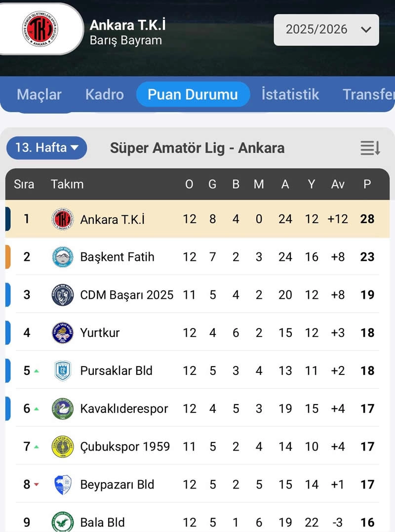Open the İstatistik tab

290,94
